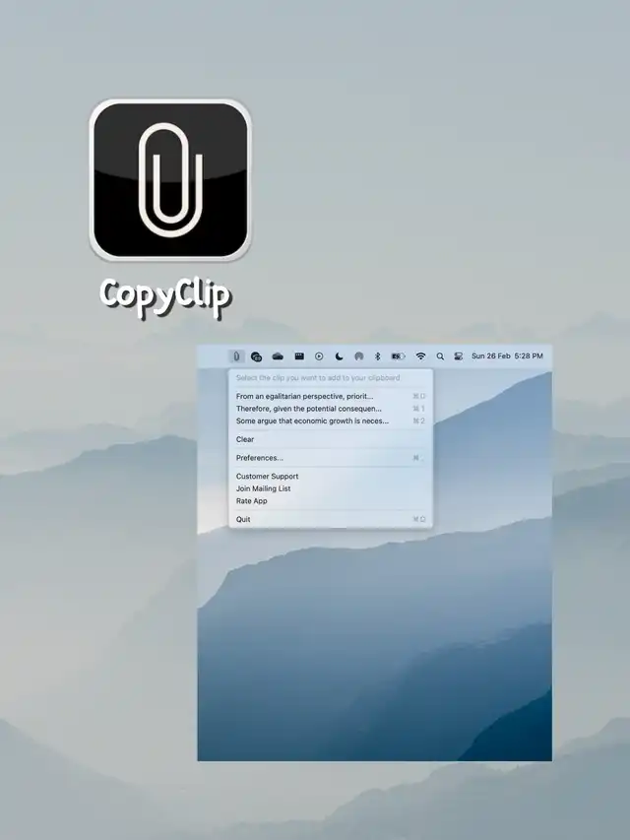This screenshot has height=840, width=630.
Task: Click the Customer Support menu entry
Action: coord(267,477)
